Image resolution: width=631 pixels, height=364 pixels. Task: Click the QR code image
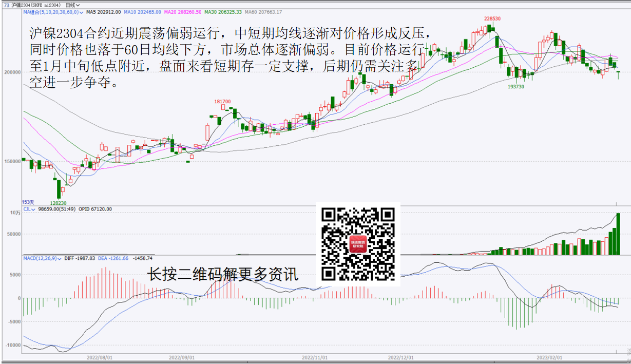[358, 244]
